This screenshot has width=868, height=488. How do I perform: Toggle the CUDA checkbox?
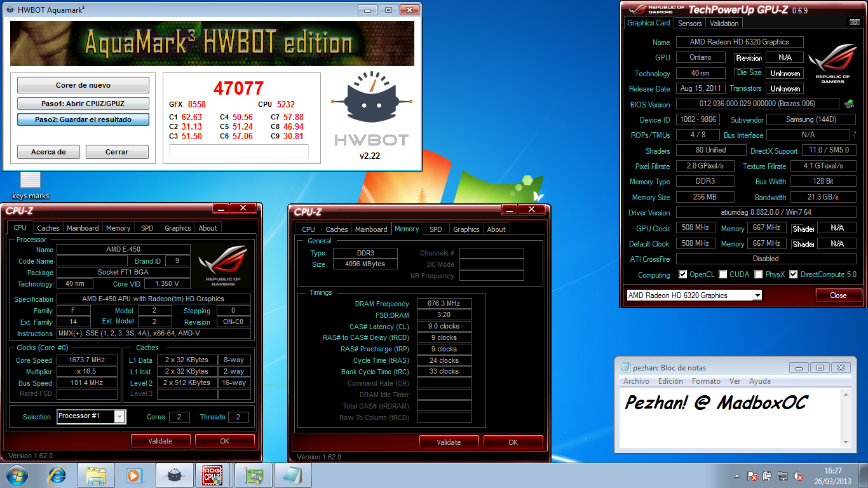pyautogui.click(x=723, y=274)
